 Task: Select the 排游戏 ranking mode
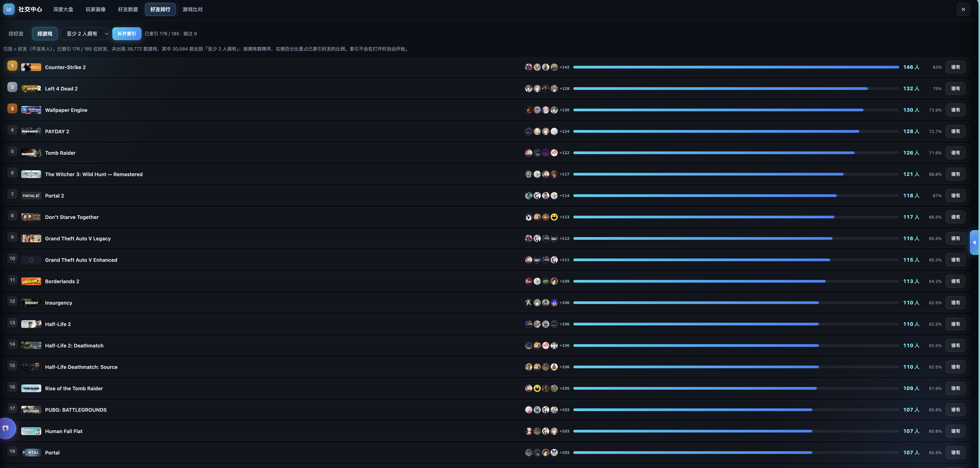coord(45,34)
